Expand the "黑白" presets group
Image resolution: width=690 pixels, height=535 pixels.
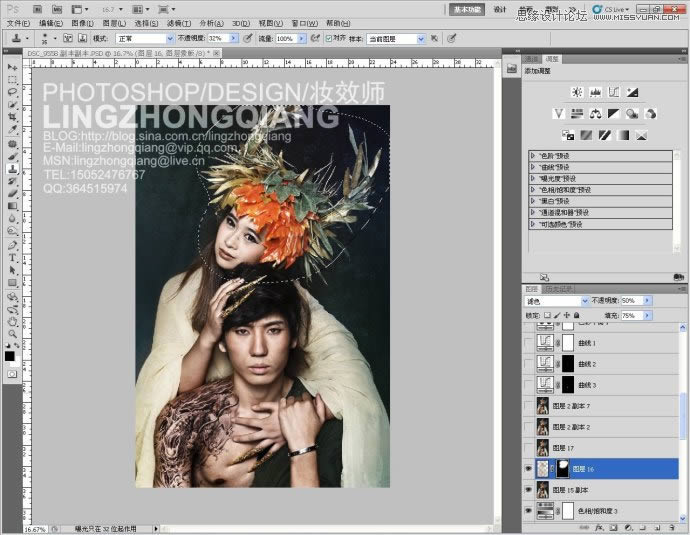(532, 201)
